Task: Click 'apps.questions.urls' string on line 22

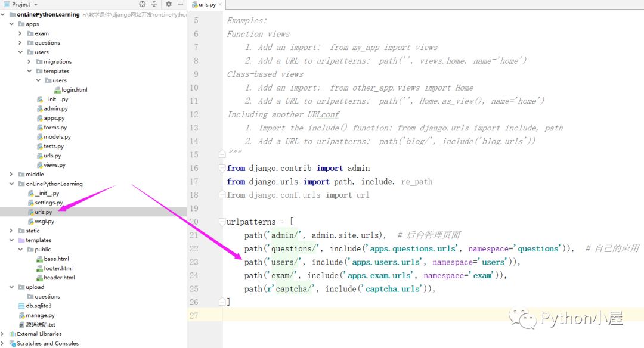Action: pos(413,248)
